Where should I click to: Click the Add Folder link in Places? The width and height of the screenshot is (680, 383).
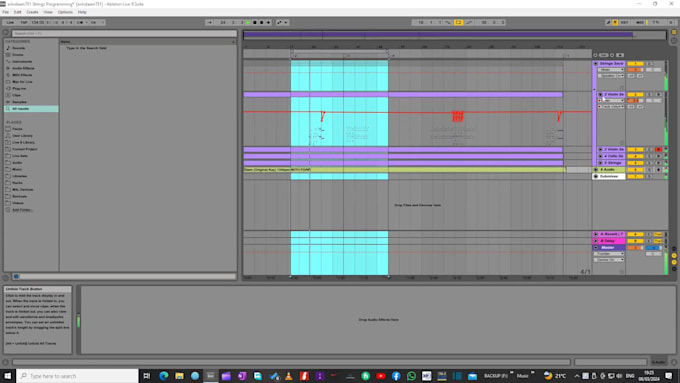(x=22, y=210)
